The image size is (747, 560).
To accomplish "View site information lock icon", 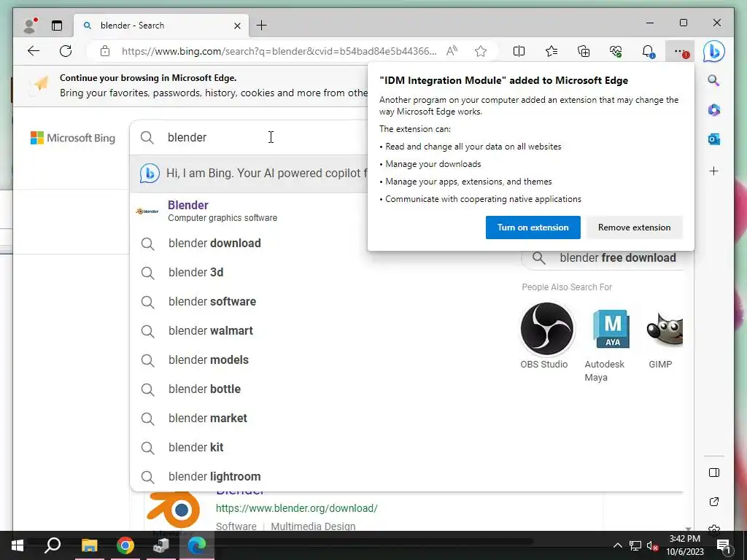I will click(x=105, y=51).
